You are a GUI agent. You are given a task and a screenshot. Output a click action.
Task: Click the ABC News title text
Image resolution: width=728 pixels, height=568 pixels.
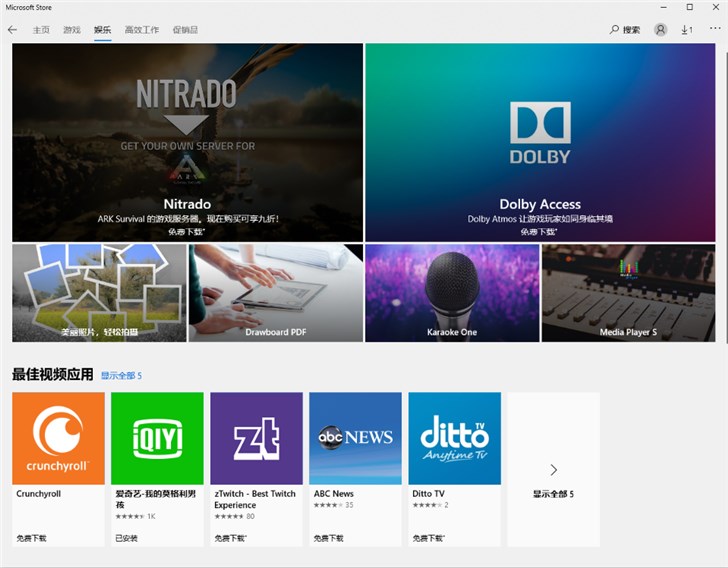pyautogui.click(x=333, y=494)
